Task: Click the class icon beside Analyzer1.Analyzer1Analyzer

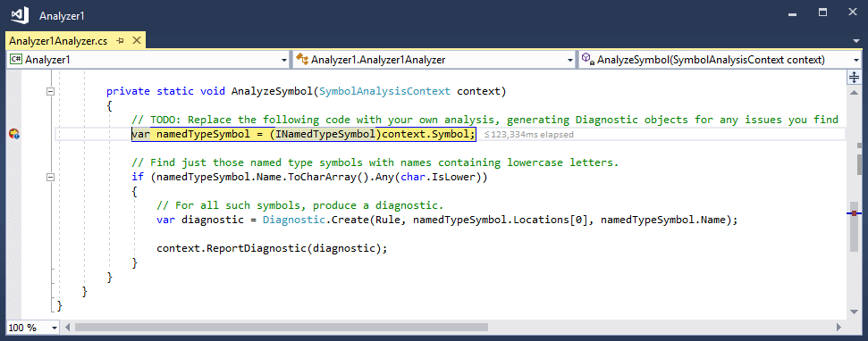Action: (x=301, y=59)
